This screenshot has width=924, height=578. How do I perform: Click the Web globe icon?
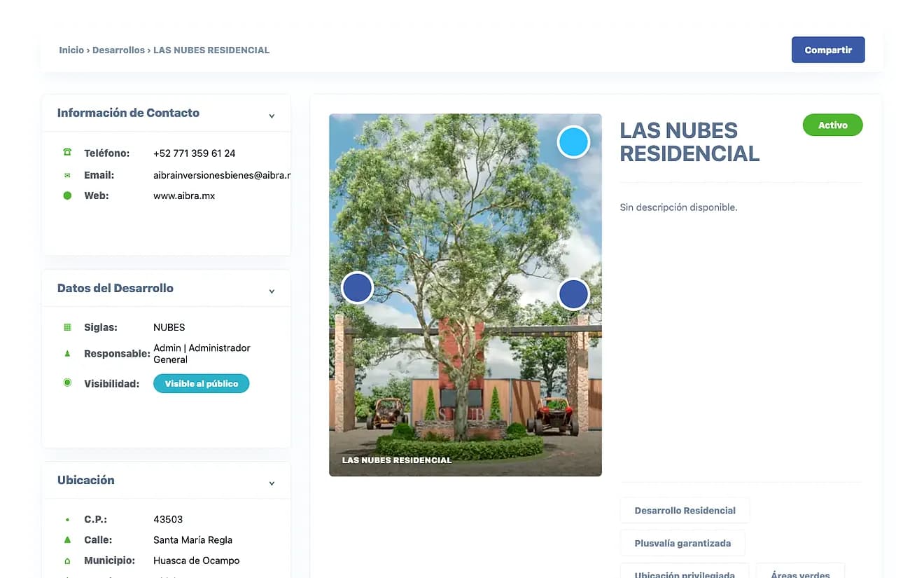(67, 195)
